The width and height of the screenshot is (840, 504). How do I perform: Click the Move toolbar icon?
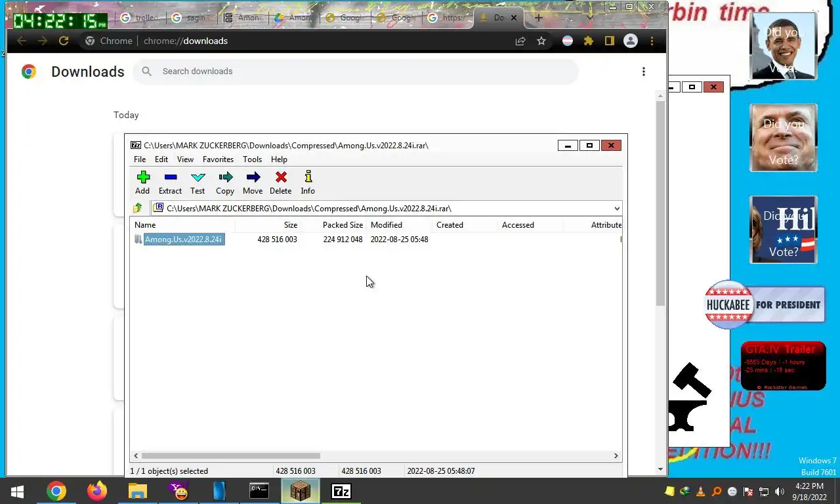[253, 182]
